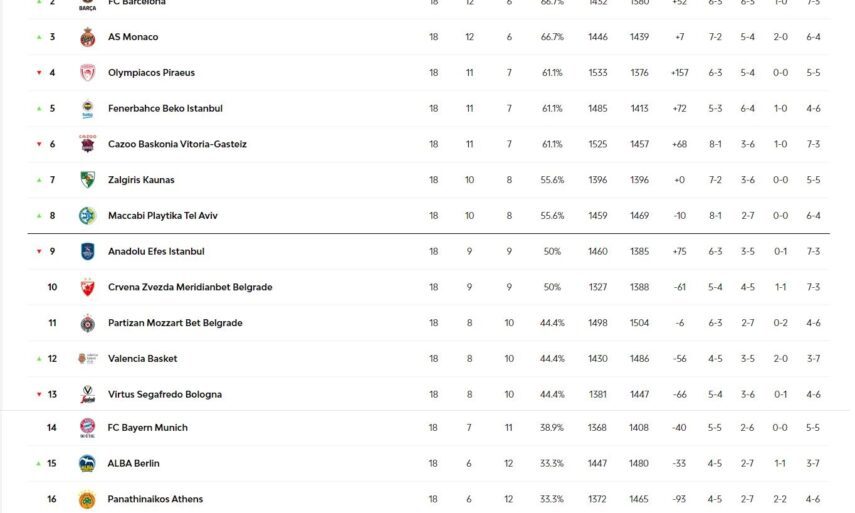Click the FC Bayern Munich logo
The width and height of the screenshot is (855, 513).
click(87, 428)
